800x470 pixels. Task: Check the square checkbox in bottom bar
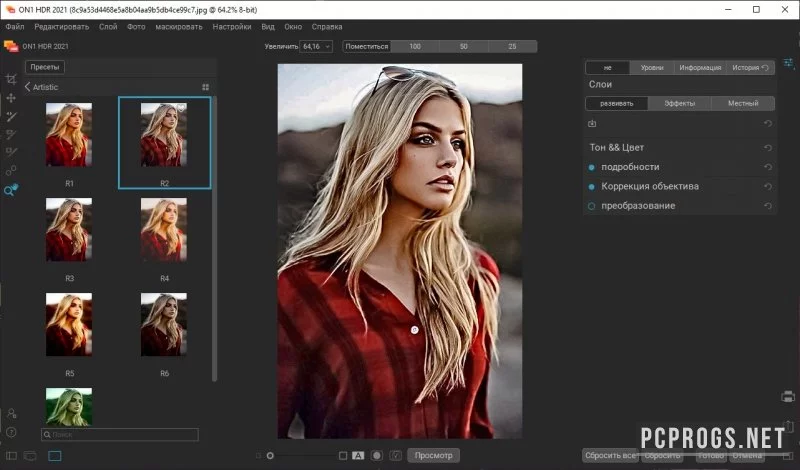[x=343, y=456]
